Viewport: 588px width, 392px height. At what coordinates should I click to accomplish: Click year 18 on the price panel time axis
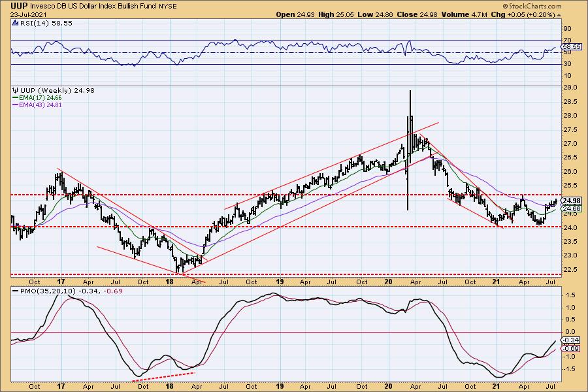click(170, 282)
